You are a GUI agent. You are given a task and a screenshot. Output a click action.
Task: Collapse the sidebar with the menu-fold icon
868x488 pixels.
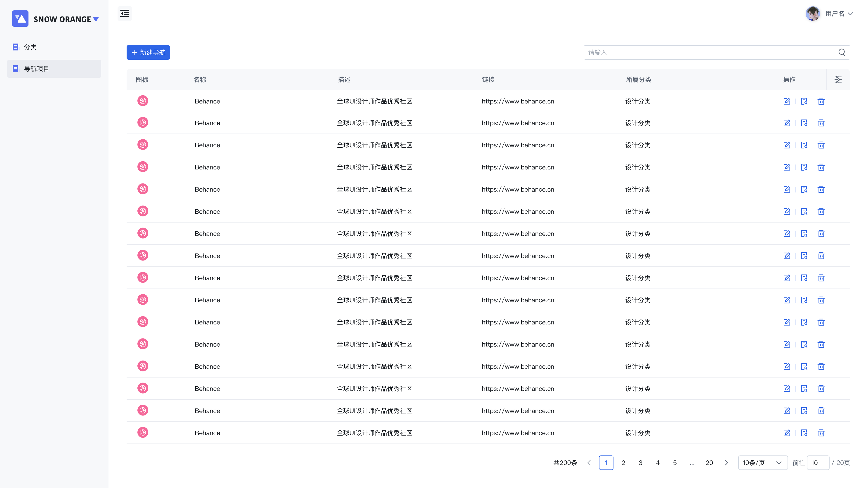(125, 14)
